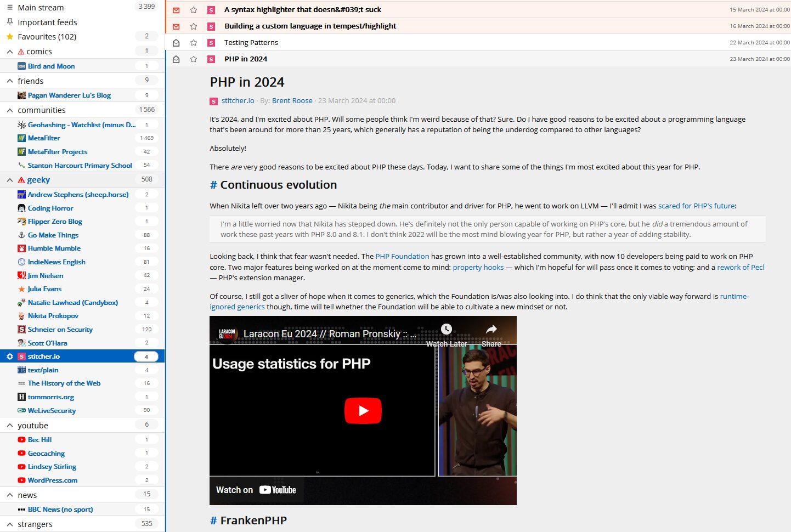Toggle favourite star for 'Building a custom language'
Image resolution: width=791 pixels, height=532 pixels.
click(194, 26)
